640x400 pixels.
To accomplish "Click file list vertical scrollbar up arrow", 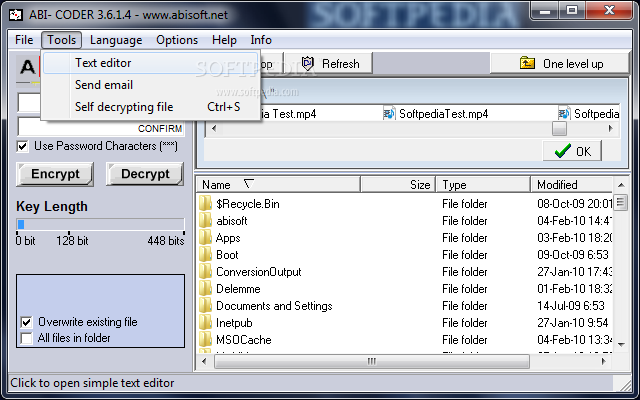I will point(621,185).
